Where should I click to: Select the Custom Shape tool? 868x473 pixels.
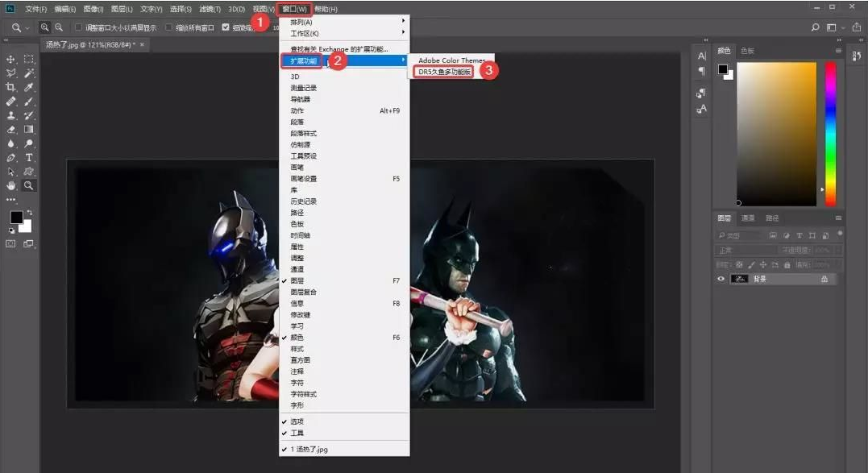[x=29, y=172]
